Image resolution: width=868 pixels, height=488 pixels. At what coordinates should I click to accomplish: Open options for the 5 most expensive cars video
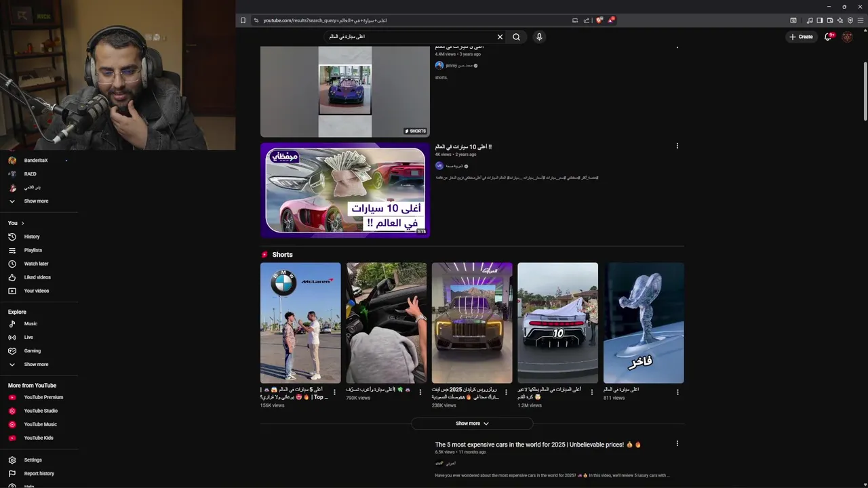point(677,443)
